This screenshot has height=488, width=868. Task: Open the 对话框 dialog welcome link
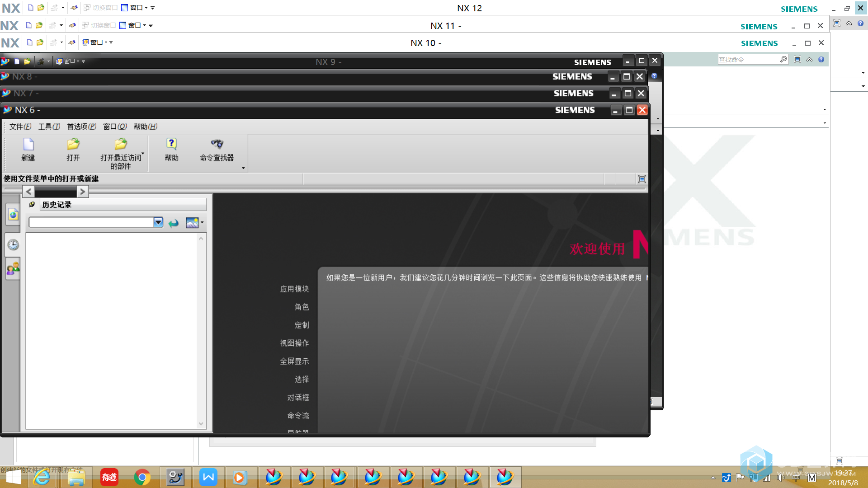point(298,397)
